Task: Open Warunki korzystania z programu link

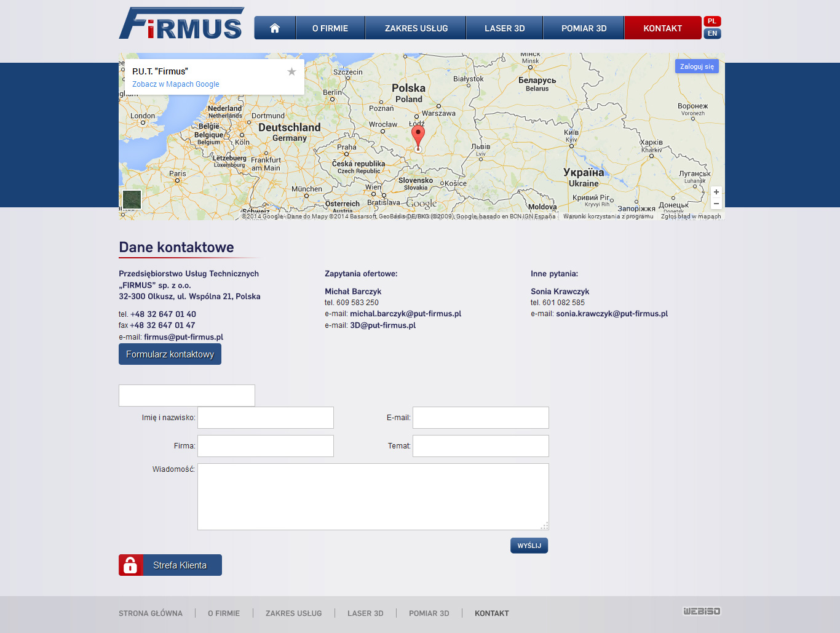Action: 608,217
